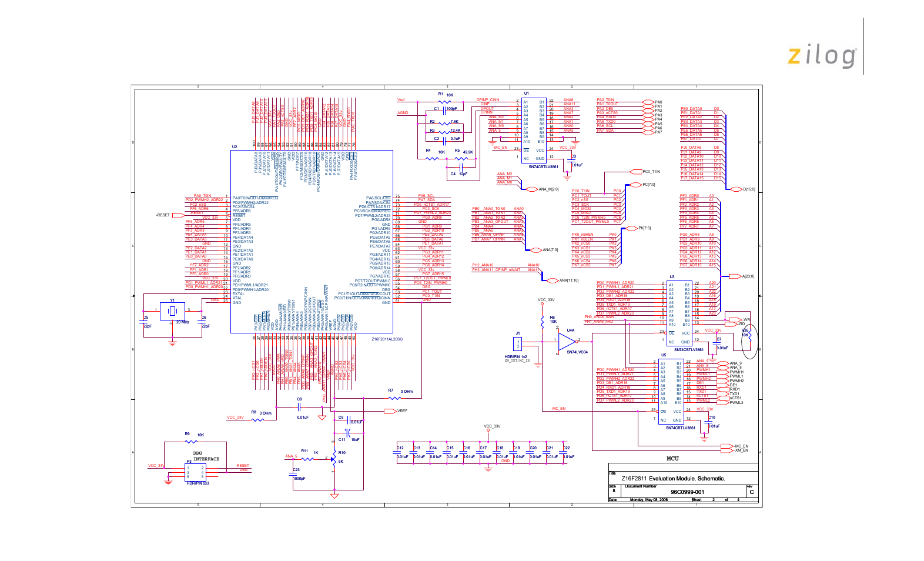Select the R10 5K potentiometer symbol
Screen dimensions: 924x561
click(334, 458)
